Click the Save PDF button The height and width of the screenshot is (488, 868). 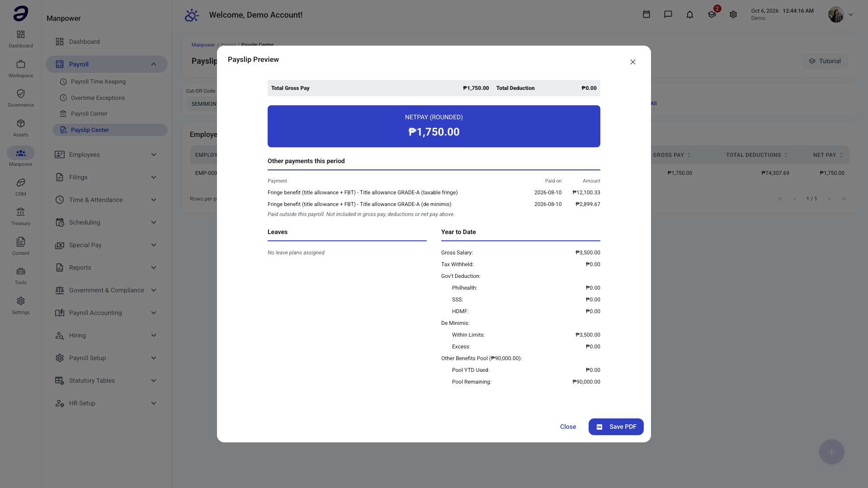pos(616,427)
